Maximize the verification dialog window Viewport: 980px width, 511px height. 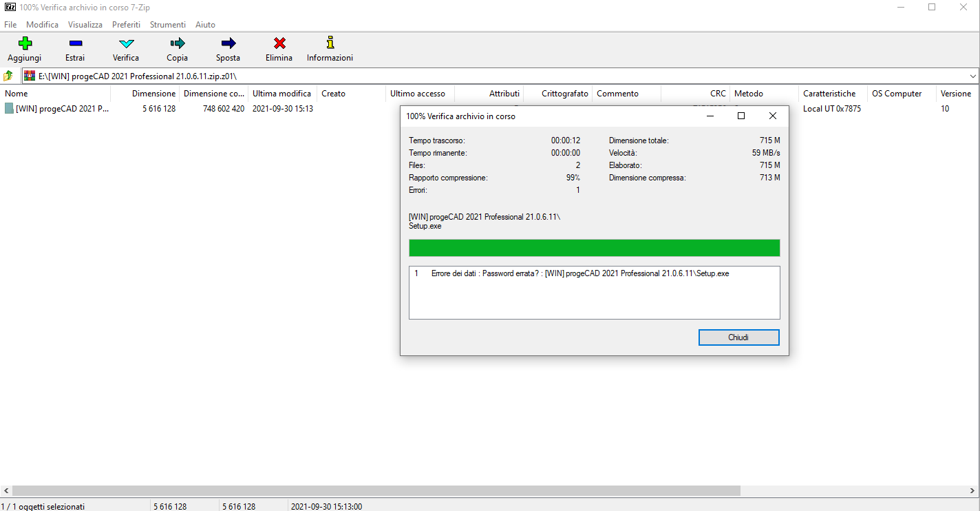point(741,116)
